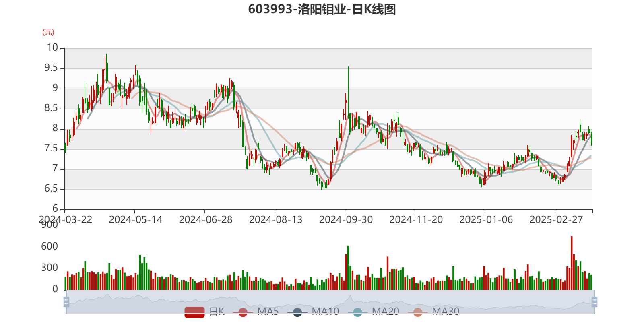Screen dimensions: 644x322
Task: Hide the MA10 series via its label
Action: (325, 312)
